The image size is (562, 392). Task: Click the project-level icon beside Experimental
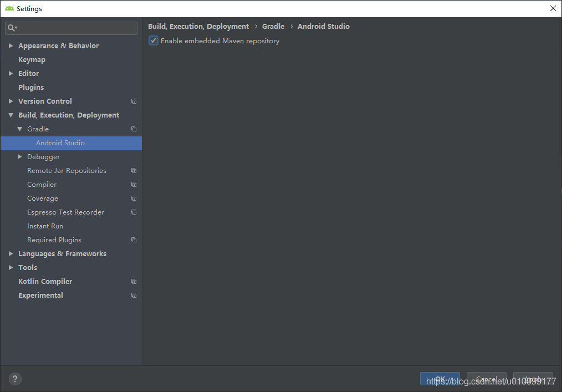134,295
